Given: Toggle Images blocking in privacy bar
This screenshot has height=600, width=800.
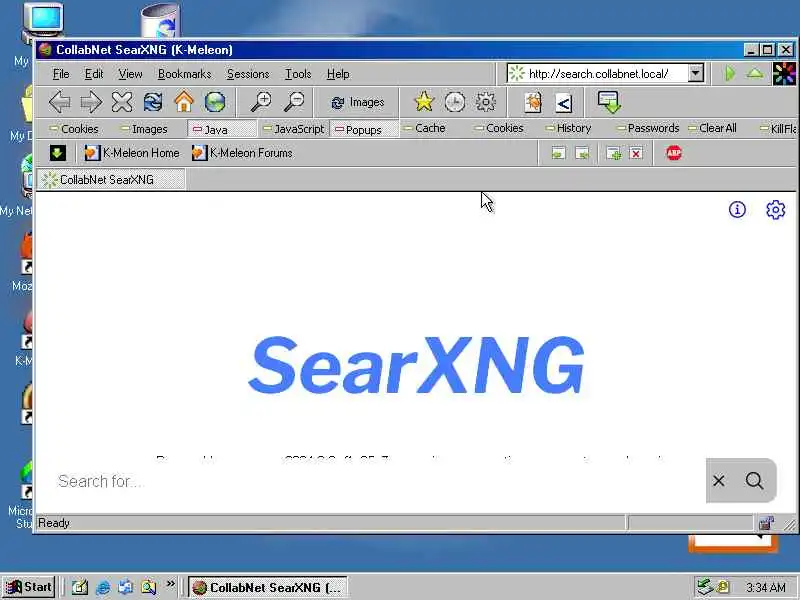Looking at the screenshot, I should point(145,129).
